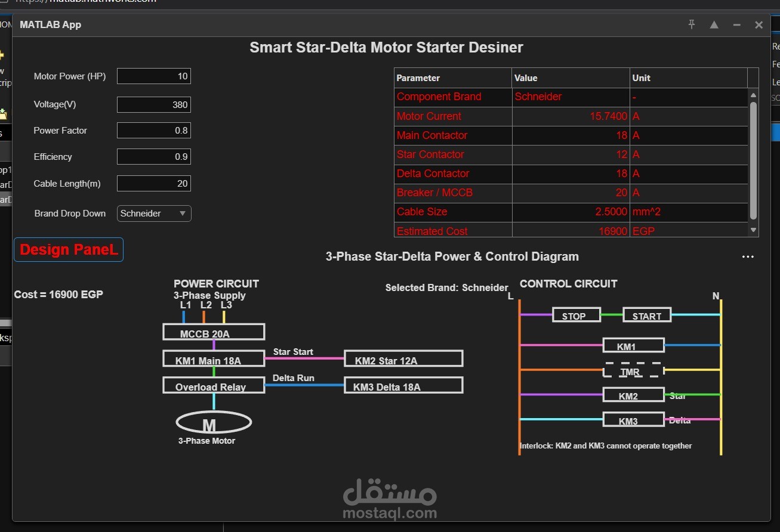Viewport: 780px width, 532px height.
Task: Select the 12 value in Star Contactor row
Action: click(571, 154)
